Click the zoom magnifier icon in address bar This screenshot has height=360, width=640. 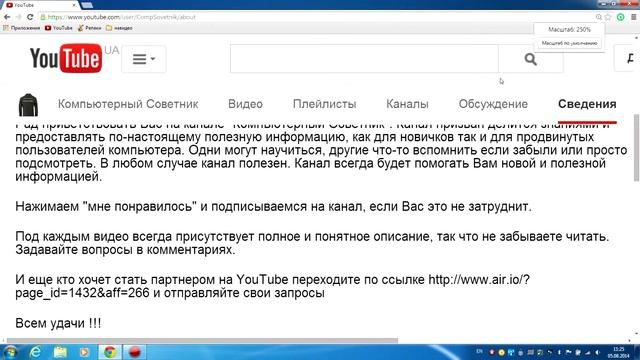click(598, 17)
